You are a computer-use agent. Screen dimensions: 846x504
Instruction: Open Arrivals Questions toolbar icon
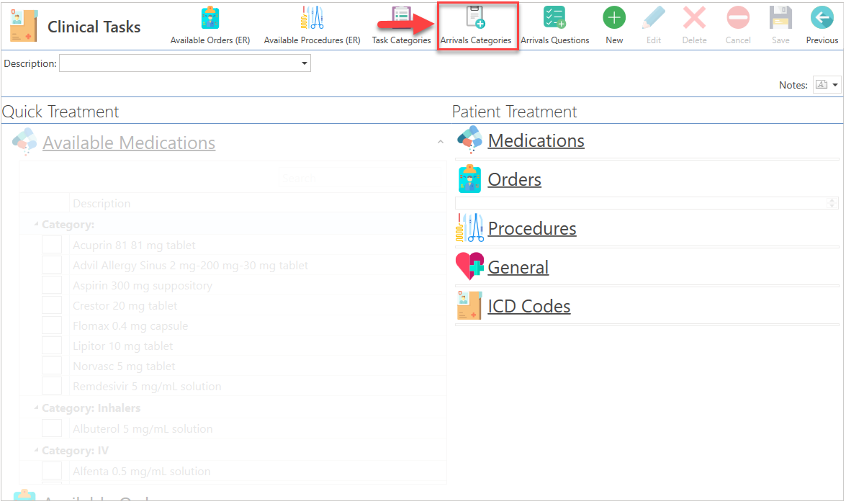[554, 18]
